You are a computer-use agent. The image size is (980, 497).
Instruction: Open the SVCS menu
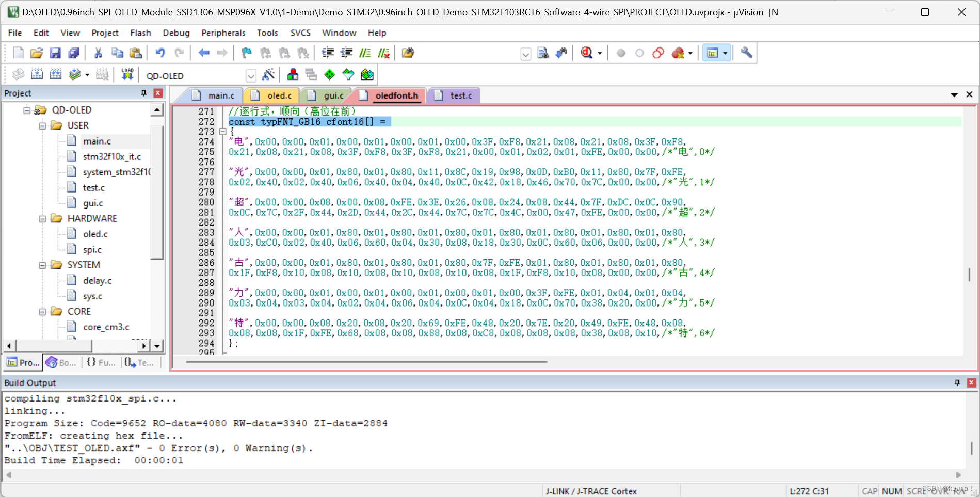300,33
